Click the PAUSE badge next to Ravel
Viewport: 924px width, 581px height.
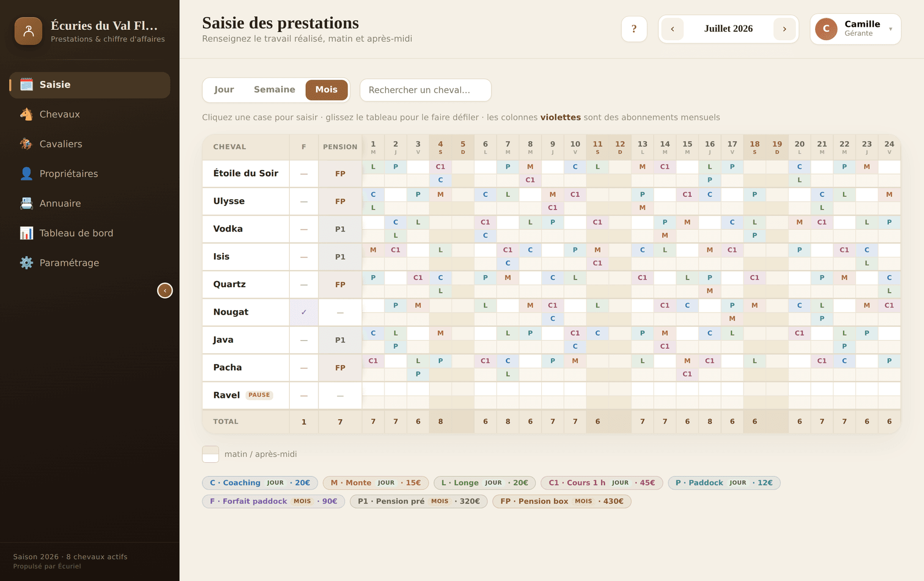point(259,395)
